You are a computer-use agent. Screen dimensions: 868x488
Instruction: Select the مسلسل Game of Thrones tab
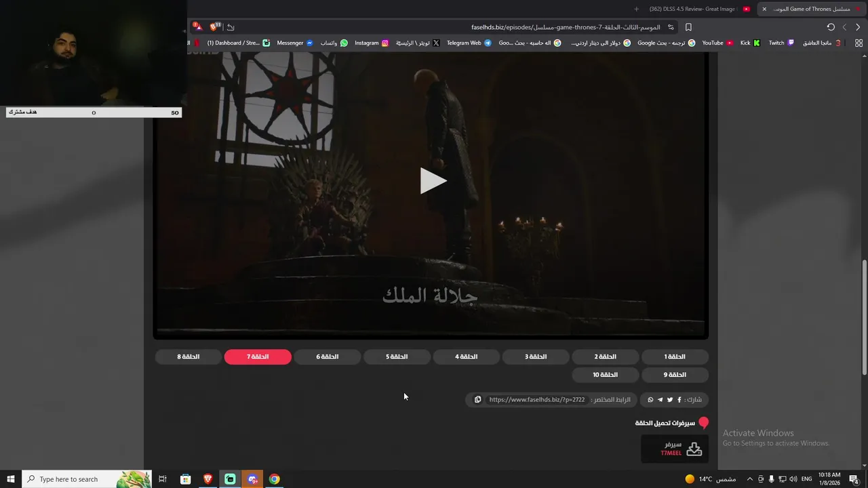click(810, 9)
